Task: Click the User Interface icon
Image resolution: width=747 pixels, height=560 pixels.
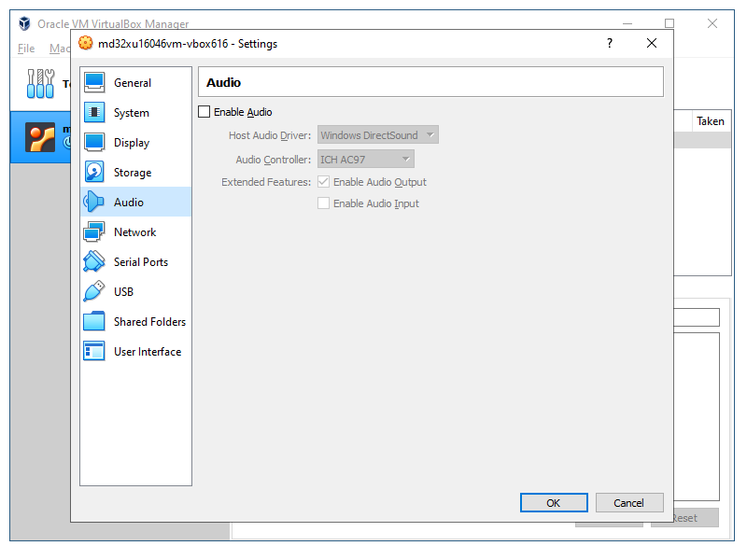Action: coord(94,352)
